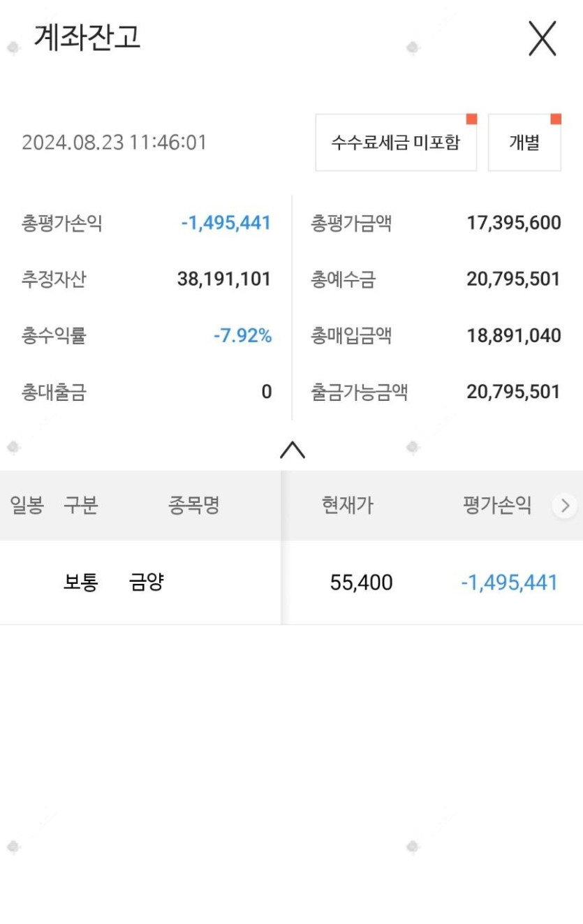The height and width of the screenshot is (924, 583).
Task: Tap the 구분 column header
Action: coord(80,505)
